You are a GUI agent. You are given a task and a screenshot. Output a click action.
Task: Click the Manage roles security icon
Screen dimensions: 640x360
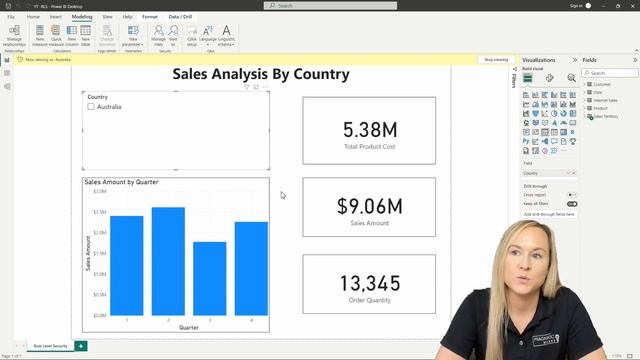click(x=158, y=36)
